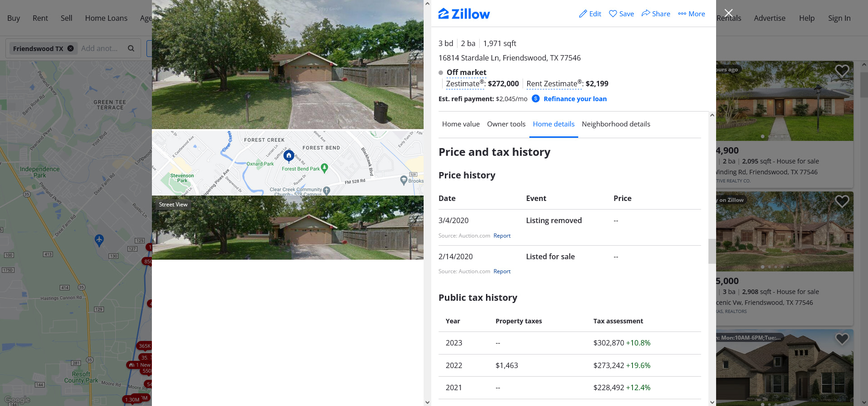This screenshot has height=406, width=868.
Task: Open the Winding Rd listing photo
Action: [x=784, y=101]
